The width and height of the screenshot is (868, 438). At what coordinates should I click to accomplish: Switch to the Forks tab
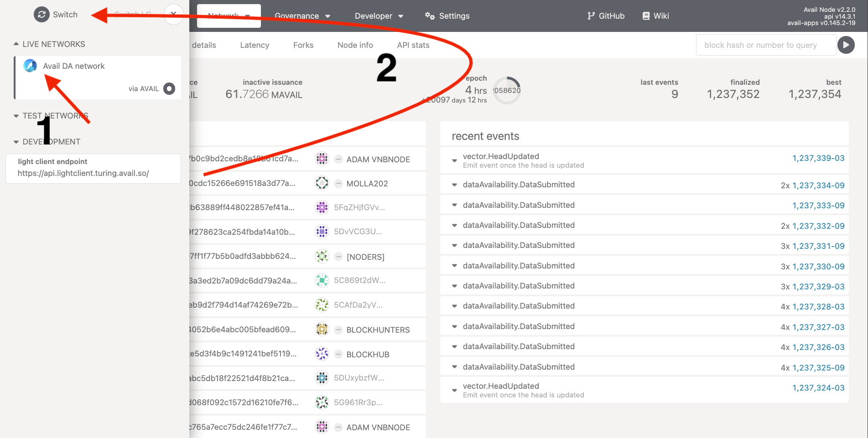click(x=303, y=45)
